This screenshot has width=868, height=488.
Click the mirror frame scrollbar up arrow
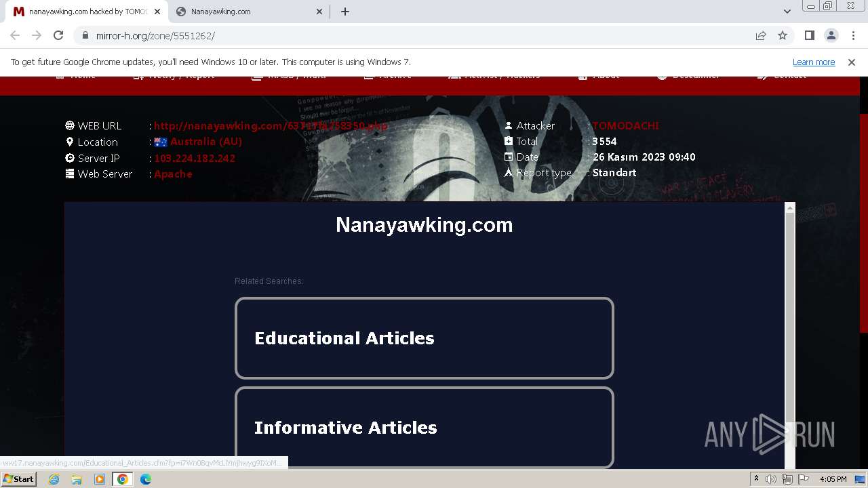(789, 207)
